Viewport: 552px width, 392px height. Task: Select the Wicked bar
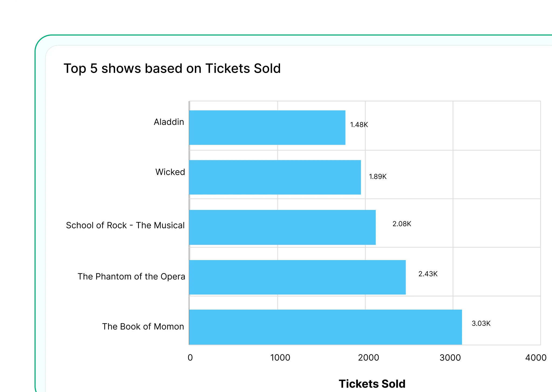[x=275, y=177]
